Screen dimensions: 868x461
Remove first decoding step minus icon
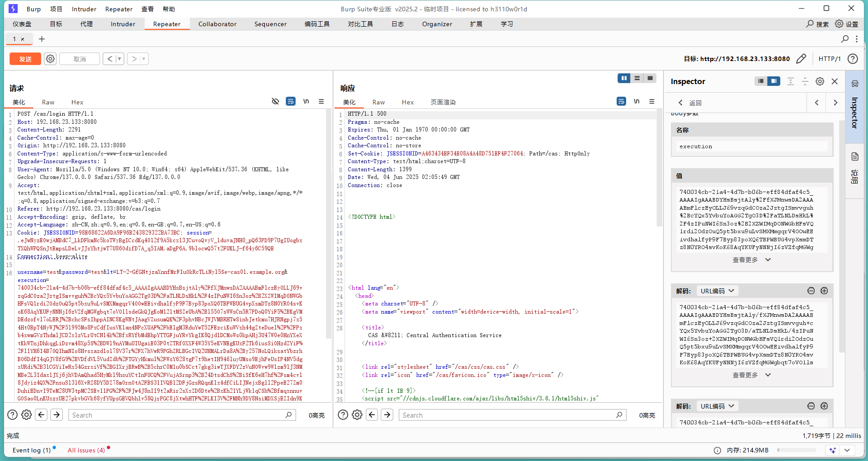(811, 291)
